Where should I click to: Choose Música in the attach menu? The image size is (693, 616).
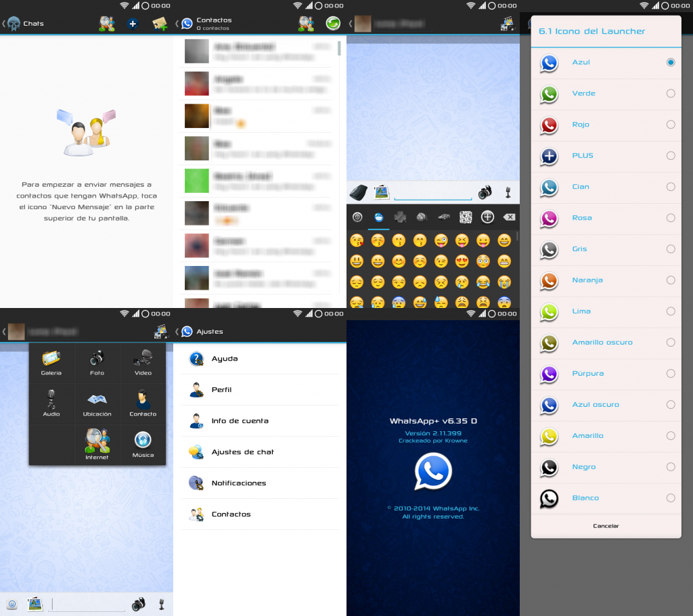143,445
